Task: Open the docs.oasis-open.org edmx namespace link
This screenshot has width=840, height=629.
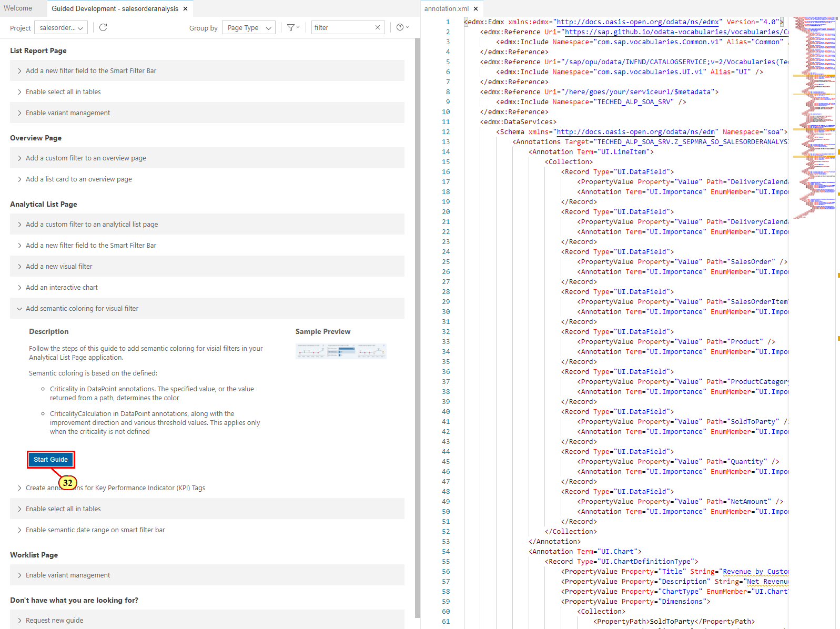Action: [637, 22]
